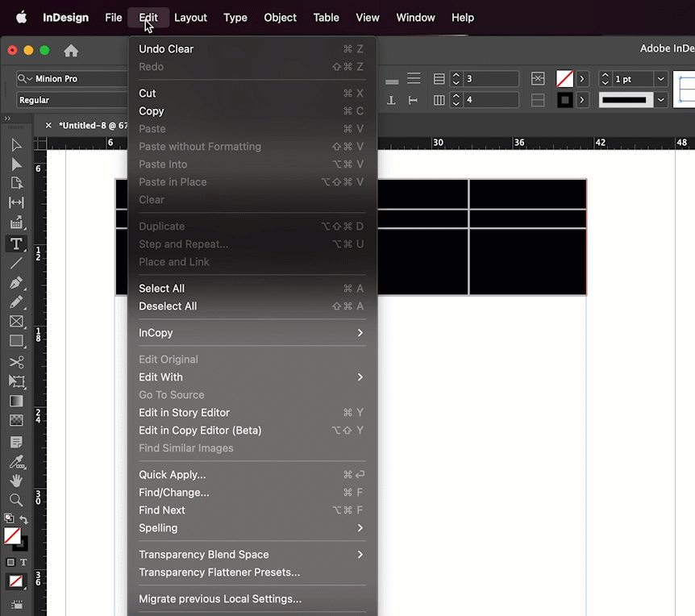Select the Eyedropper tool

(x=17, y=462)
